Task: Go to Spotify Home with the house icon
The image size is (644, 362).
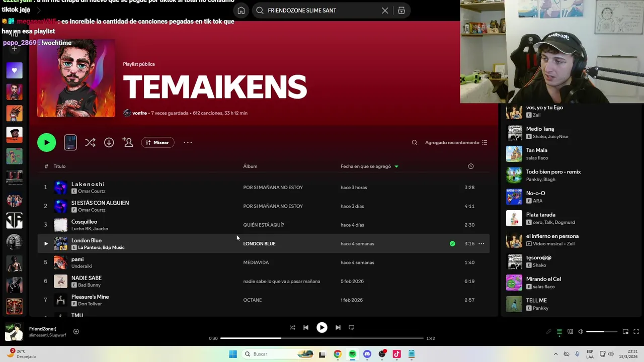Action: (x=241, y=11)
